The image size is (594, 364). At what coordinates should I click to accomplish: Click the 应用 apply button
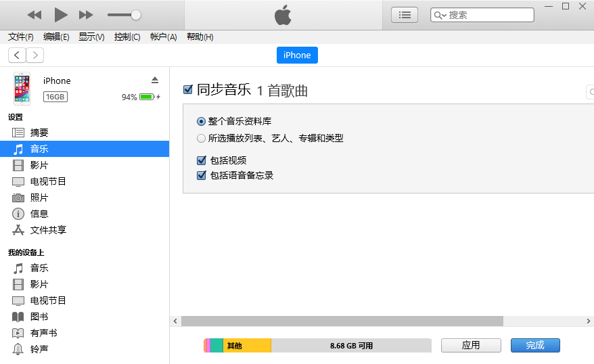click(x=471, y=346)
